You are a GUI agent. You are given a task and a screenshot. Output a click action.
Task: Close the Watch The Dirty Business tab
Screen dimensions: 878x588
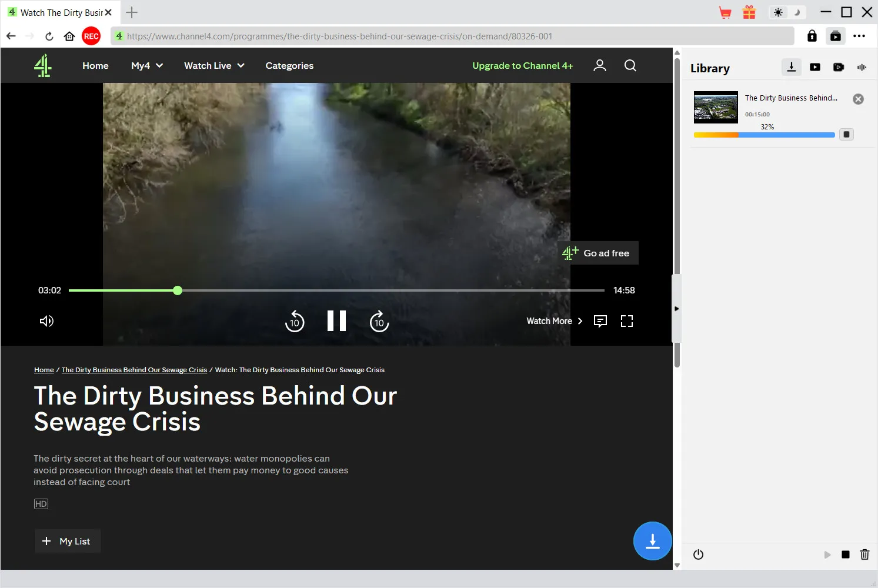(x=108, y=12)
